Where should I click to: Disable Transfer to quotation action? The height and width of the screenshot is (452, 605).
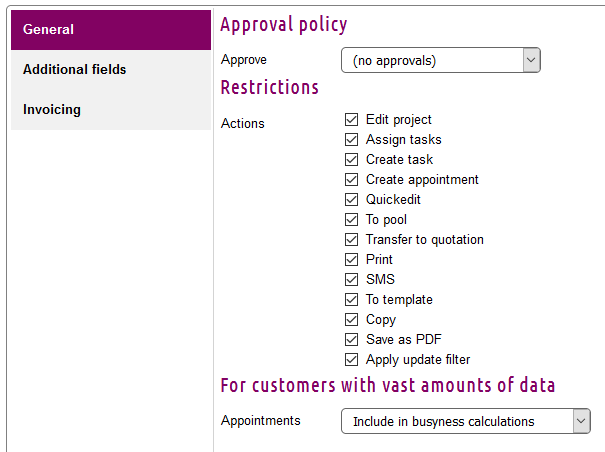(351, 240)
